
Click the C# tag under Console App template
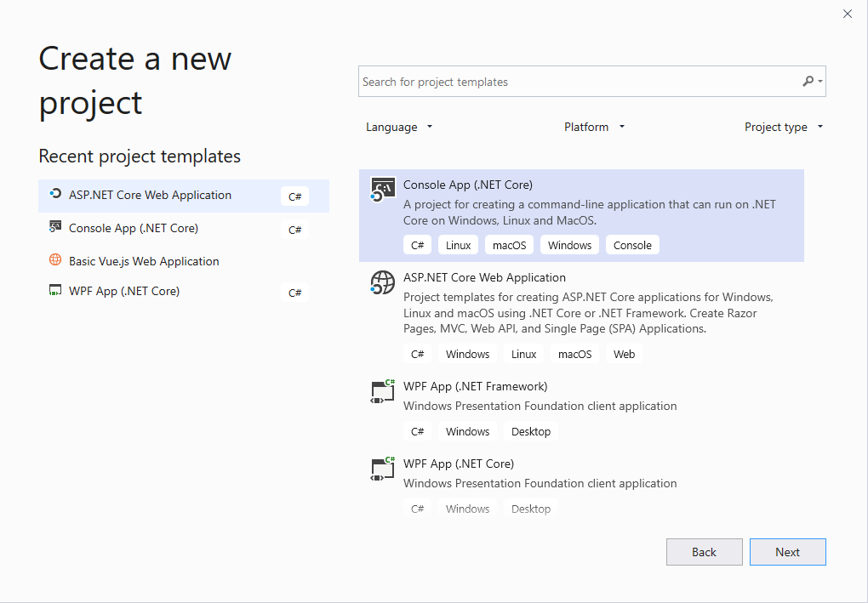point(417,245)
